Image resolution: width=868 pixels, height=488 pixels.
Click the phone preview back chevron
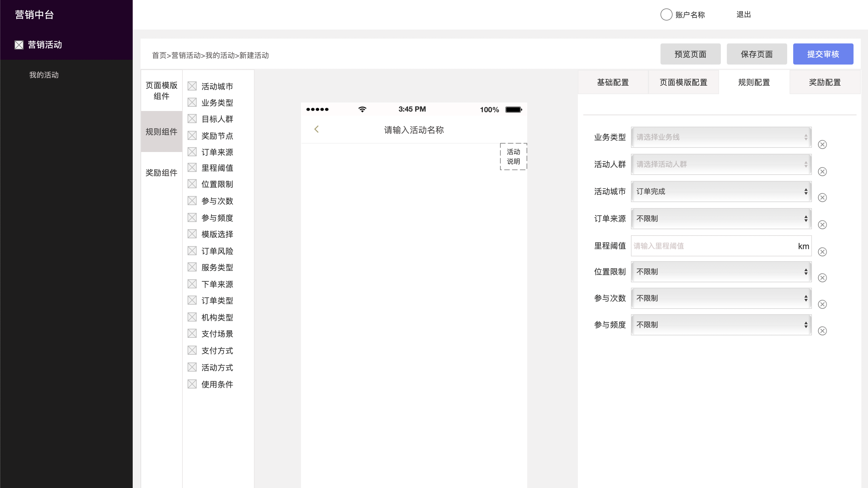pos(316,129)
